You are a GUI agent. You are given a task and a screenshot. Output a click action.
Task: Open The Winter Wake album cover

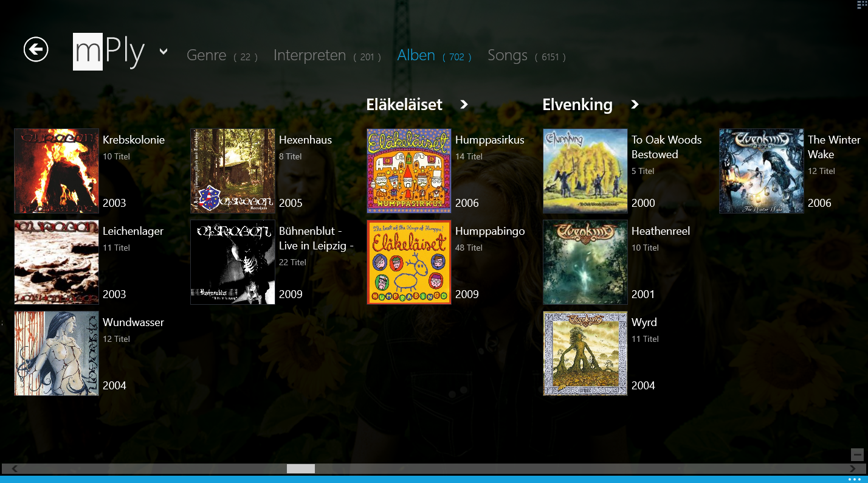(x=762, y=171)
